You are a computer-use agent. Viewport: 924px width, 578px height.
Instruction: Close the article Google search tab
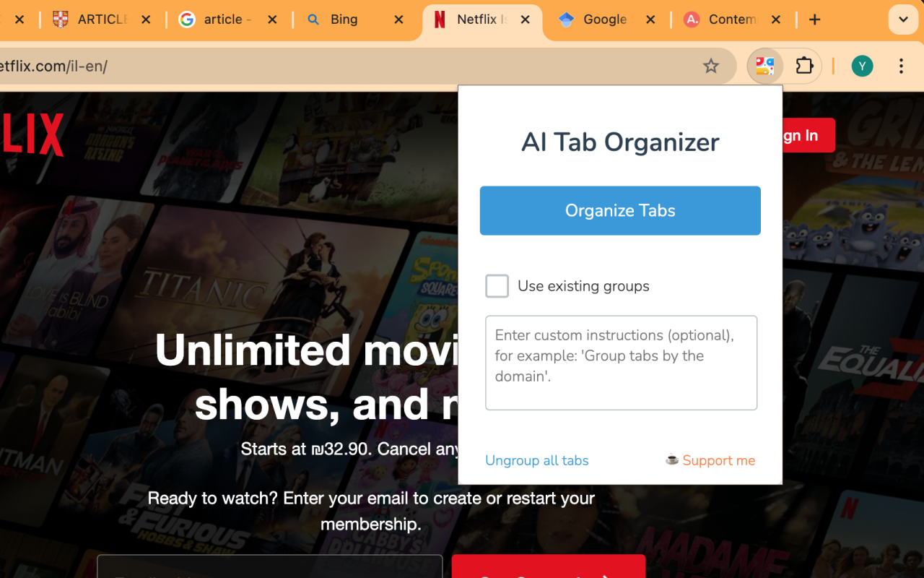coord(272,20)
